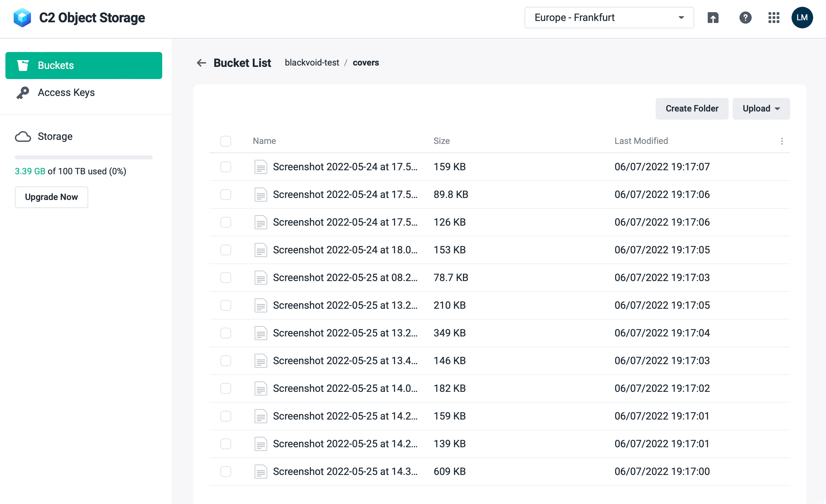Viewport: 826px width, 504px height.
Task: Sort by the Name column header
Action: click(264, 141)
